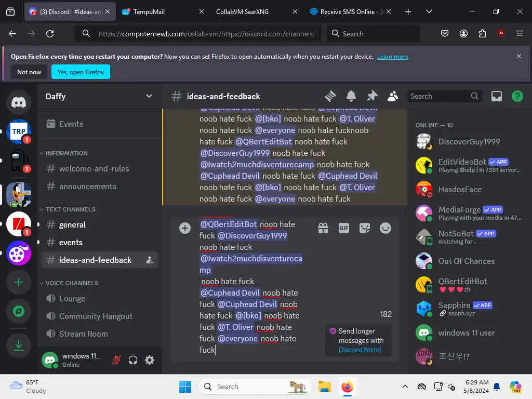Click the uBlock Origin toolbar icon
Viewport: 532px width, 399px height.
[501, 33]
